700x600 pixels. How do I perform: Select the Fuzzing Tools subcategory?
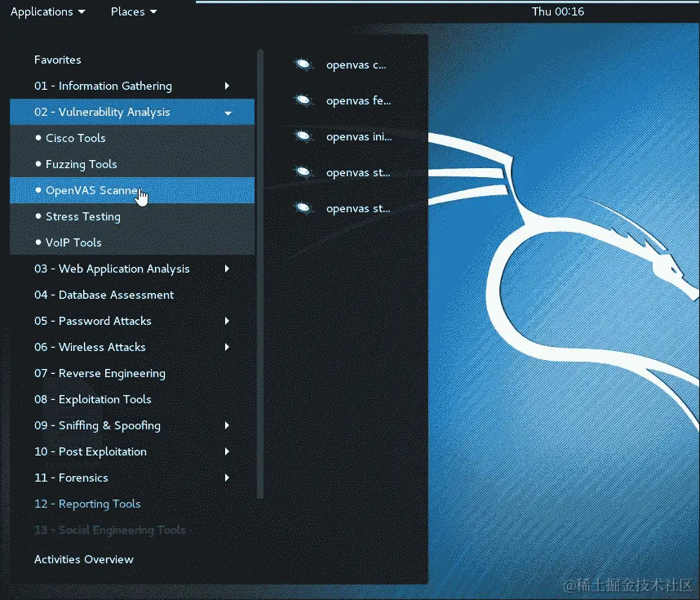click(132, 164)
